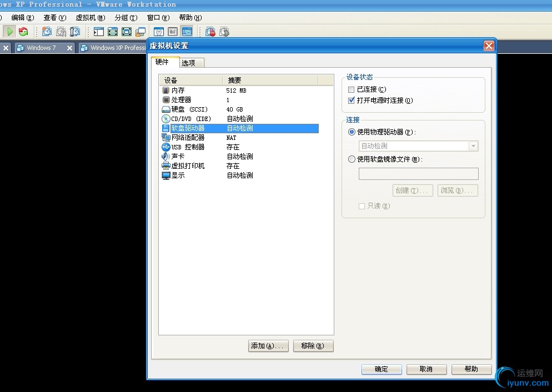Open the 分组(T) menu
Screen dimensions: 552x392
126,18
